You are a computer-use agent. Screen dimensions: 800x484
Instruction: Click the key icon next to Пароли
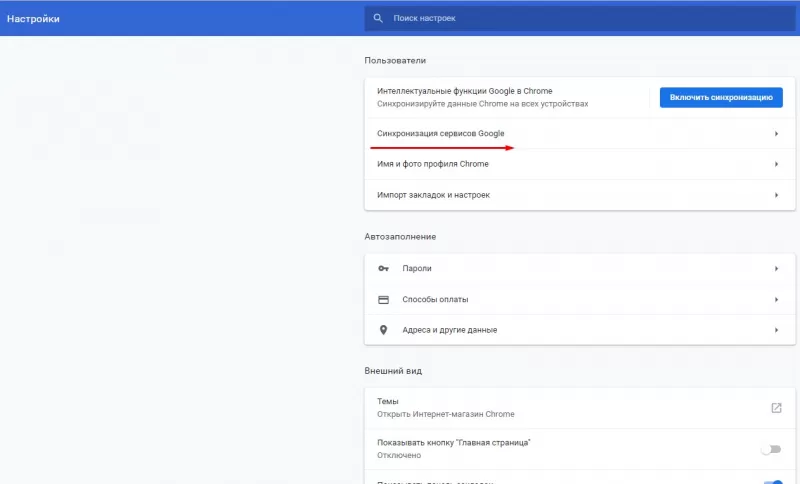383,268
